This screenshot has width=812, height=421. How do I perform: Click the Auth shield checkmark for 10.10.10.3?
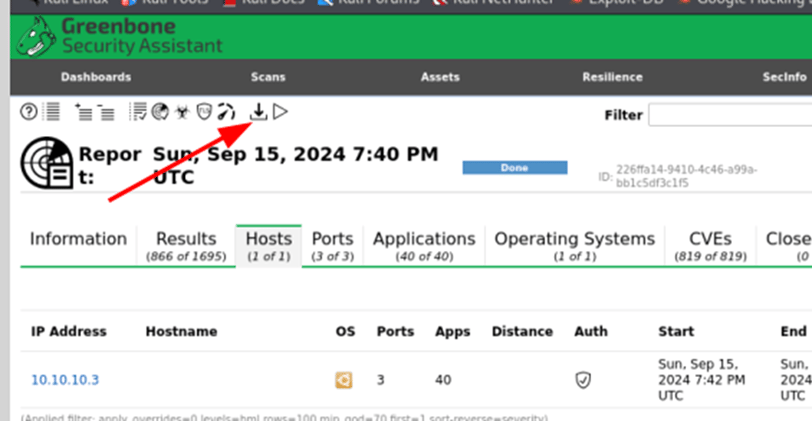[583, 380]
